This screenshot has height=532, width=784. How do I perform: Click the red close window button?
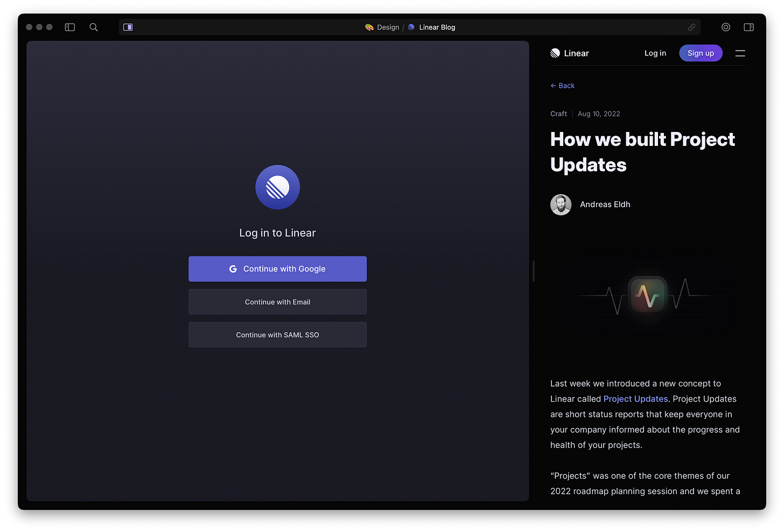point(29,27)
